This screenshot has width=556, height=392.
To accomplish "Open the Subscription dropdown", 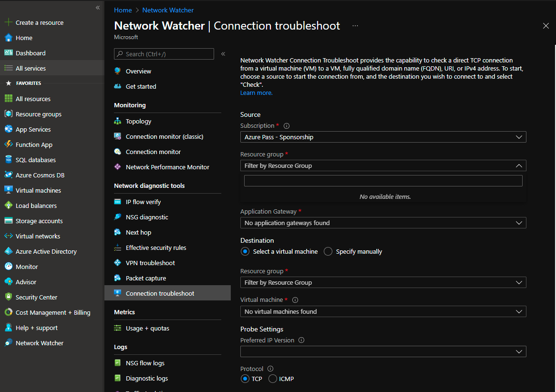I will coord(383,137).
